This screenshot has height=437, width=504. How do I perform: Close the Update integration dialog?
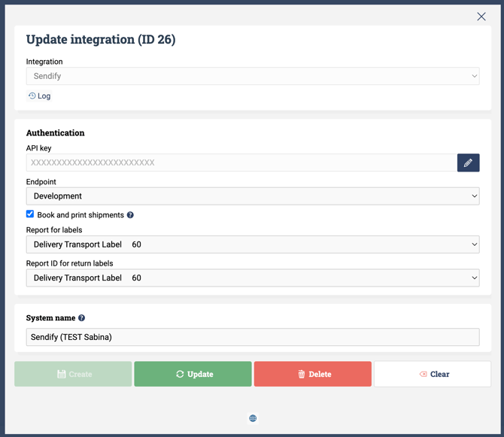click(x=481, y=17)
